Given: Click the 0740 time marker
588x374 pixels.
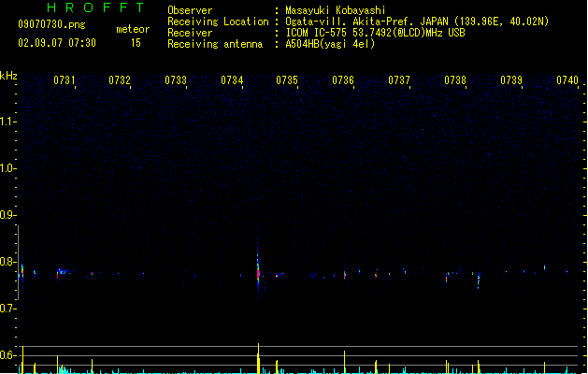Looking at the screenshot, I should coord(567,80).
